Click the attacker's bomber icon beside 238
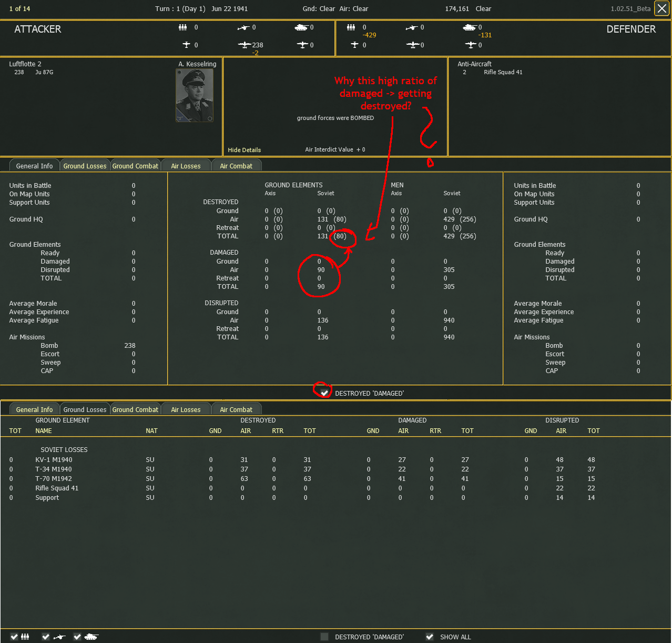The width and height of the screenshot is (672, 643). (245, 45)
